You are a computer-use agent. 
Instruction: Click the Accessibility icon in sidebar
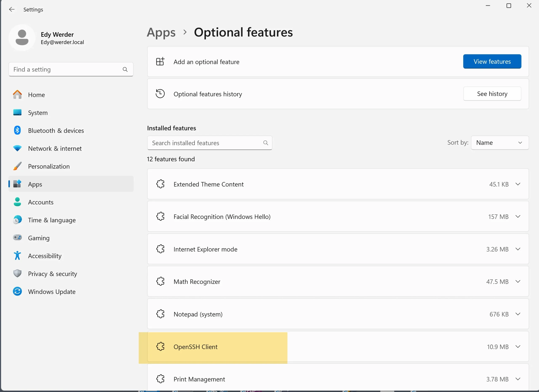(17, 256)
